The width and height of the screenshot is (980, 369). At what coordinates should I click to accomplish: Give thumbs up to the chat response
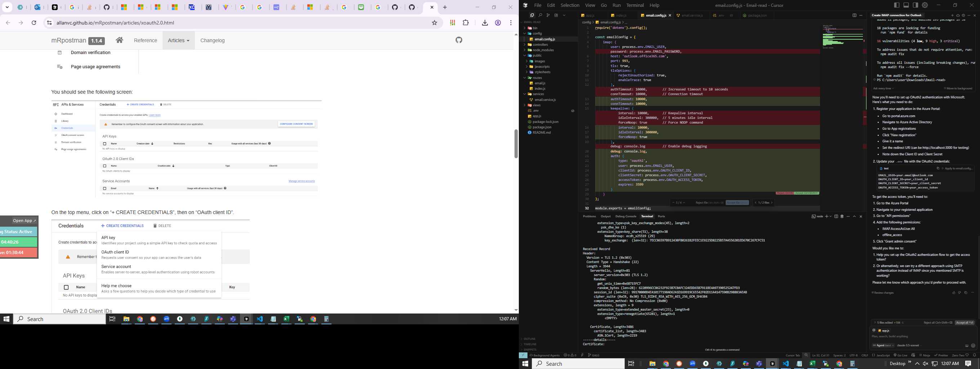954,293
